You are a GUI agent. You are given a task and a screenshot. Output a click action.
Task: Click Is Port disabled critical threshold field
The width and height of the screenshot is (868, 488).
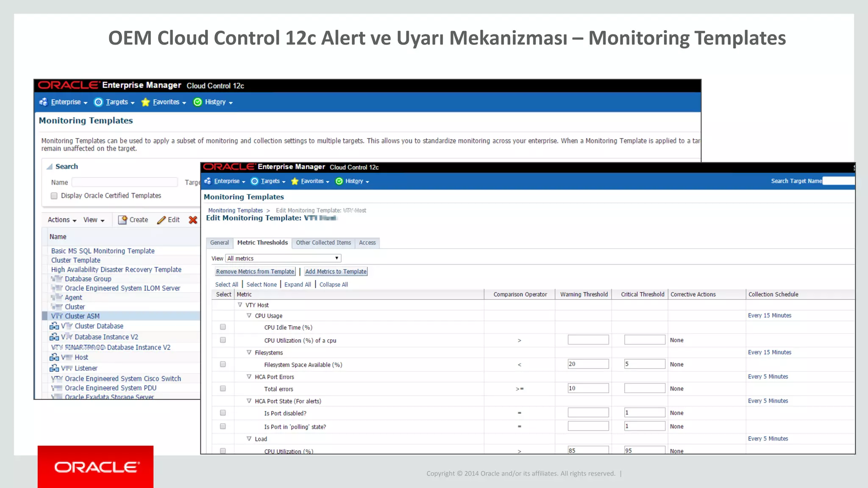pyautogui.click(x=645, y=413)
